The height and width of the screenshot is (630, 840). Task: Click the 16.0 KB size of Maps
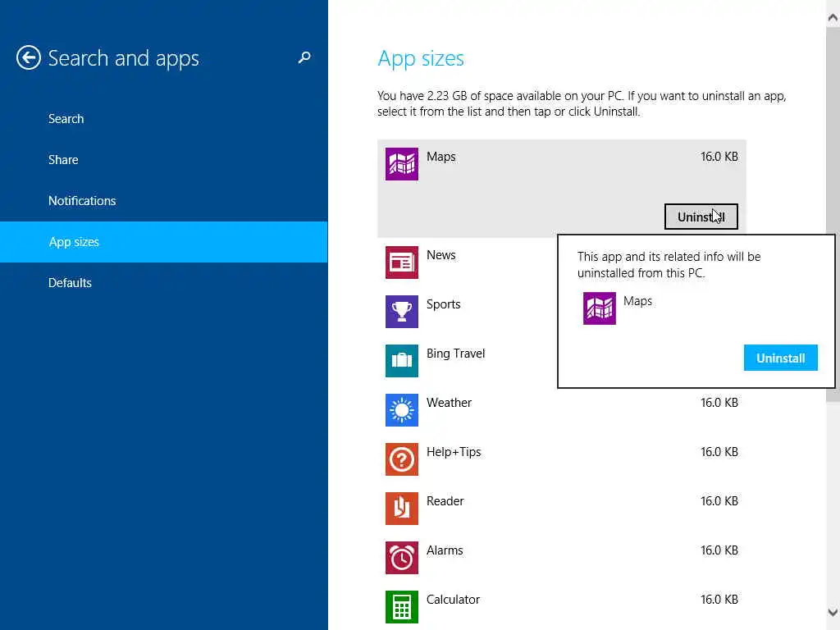coord(719,157)
